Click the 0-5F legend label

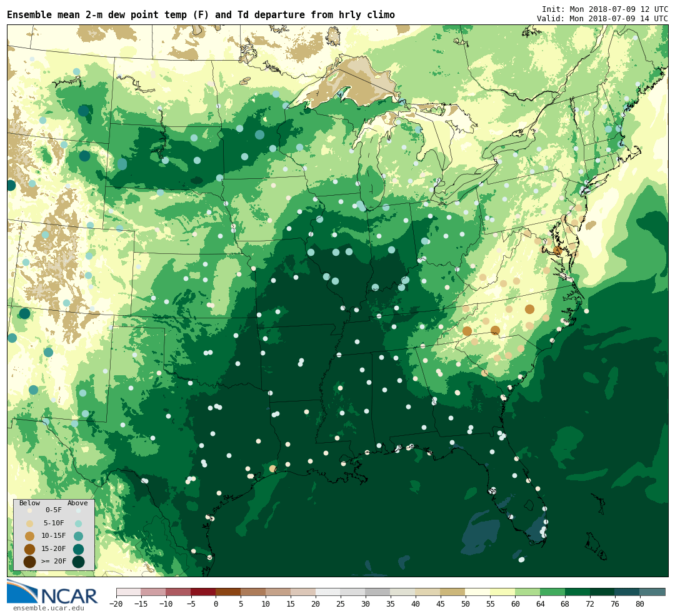point(54,510)
